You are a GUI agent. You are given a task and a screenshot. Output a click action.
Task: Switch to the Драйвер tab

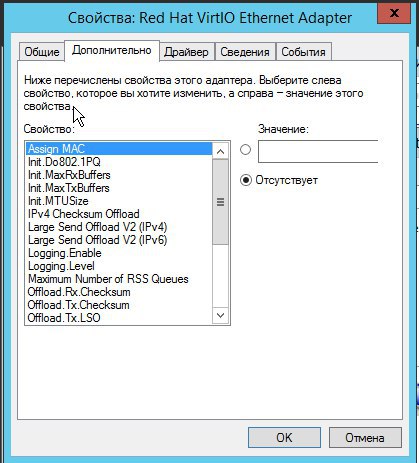(x=186, y=52)
